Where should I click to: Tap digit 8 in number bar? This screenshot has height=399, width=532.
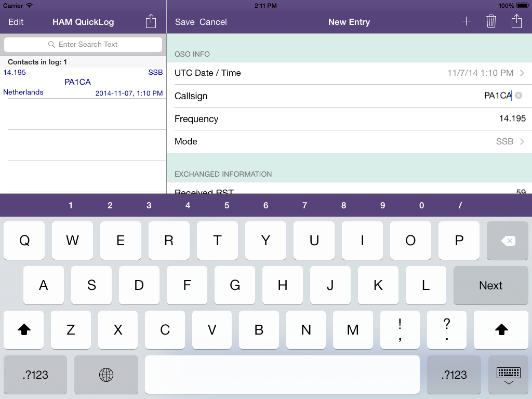343,205
